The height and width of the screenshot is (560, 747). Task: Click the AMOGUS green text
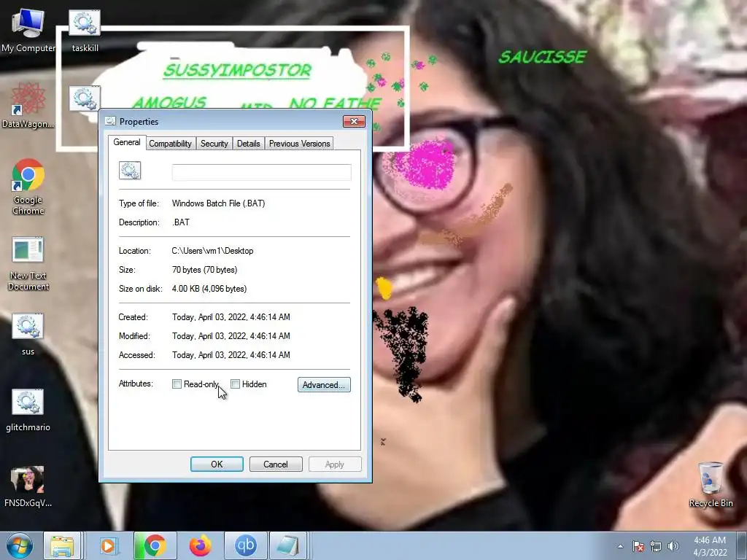pos(169,102)
